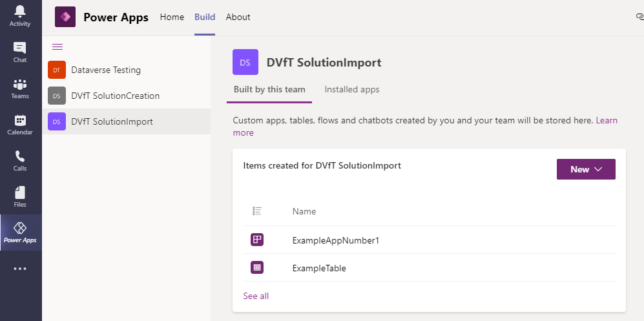Select DVfT SolutionImport team

[126, 121]
